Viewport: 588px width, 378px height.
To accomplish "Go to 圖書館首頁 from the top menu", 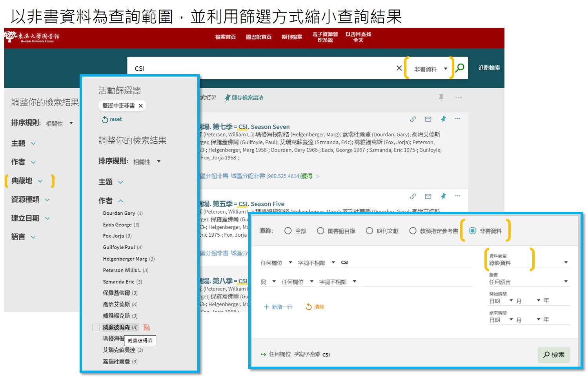I will tap(259, 37).
